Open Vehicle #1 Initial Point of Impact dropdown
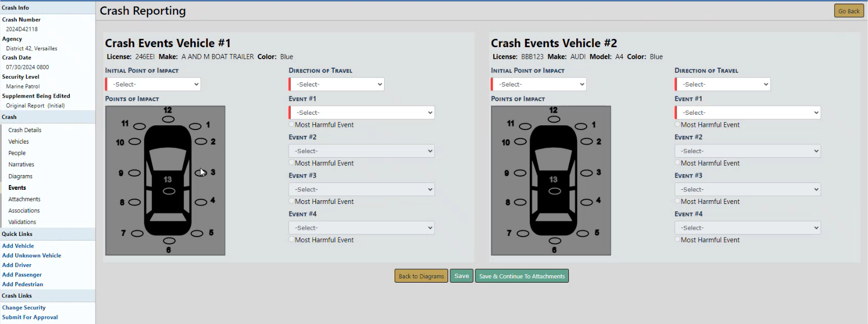The width and height of the screenshot is (868, 324). click(x=154, y=84)
